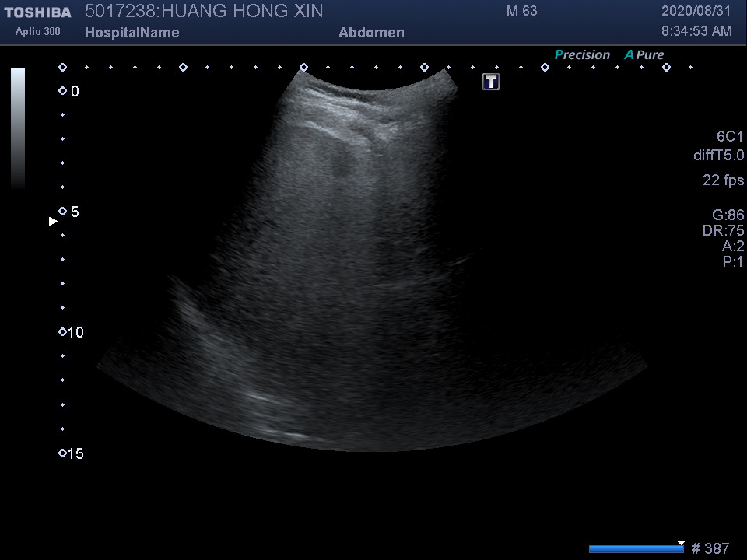Click the DR:75 dynamic range value

tap(723, 231)
